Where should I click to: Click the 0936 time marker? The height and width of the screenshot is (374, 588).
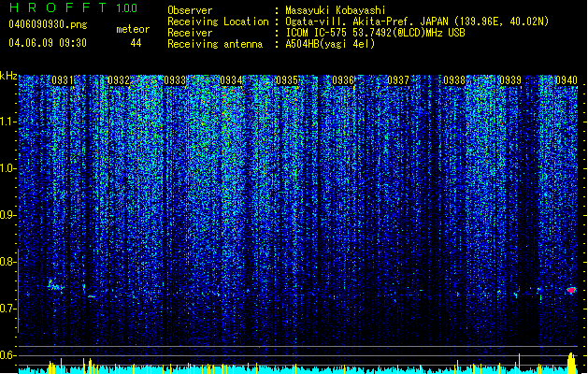tap(343, 80)
